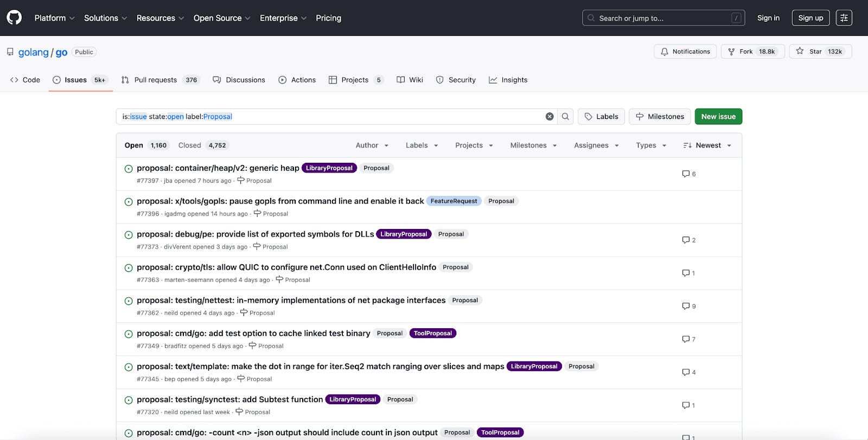Expand the Platform navigation menu
Screen dimensions: 868x440
click(x=54, y=18)
